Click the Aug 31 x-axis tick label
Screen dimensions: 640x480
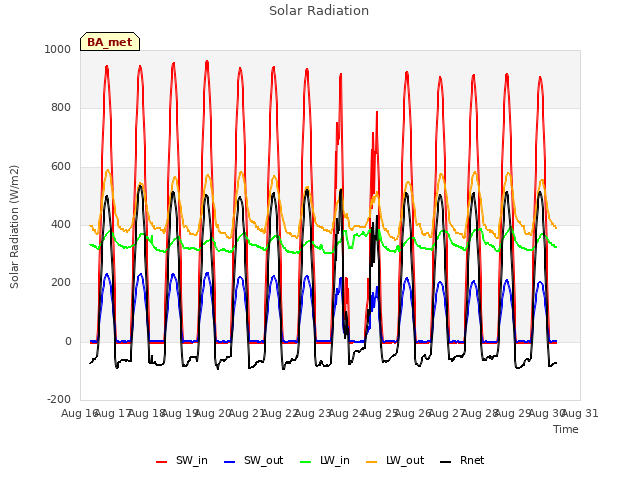coord(580,413)
